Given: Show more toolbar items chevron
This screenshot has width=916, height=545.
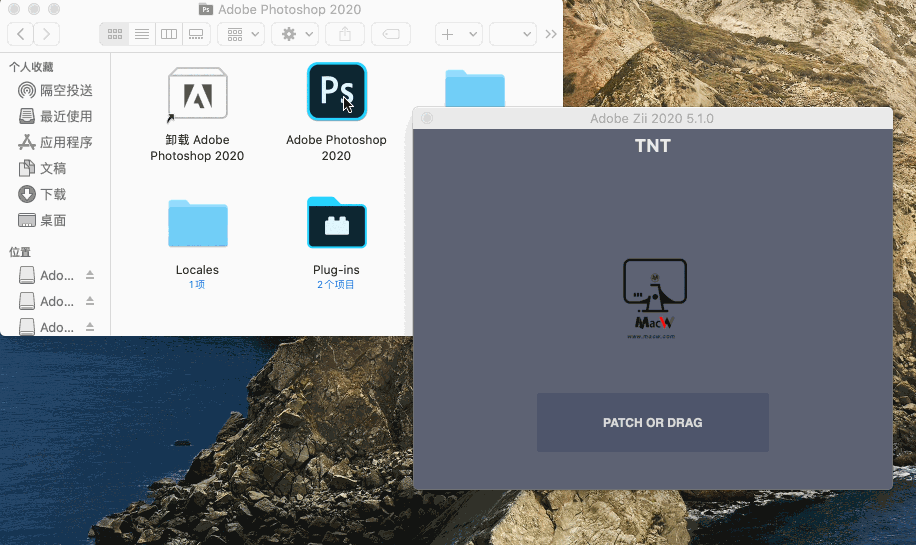Looking at the screenshot, I should click(551, 34).
